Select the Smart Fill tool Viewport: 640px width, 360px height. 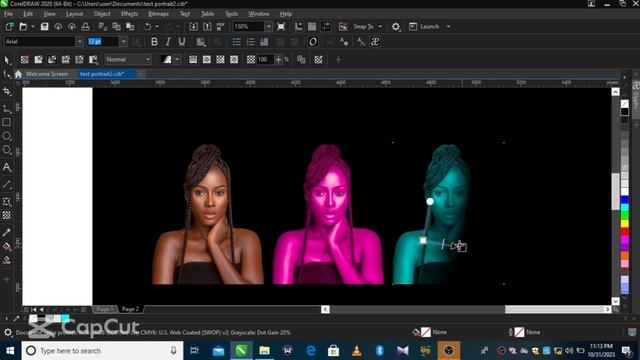click(7, 260)
